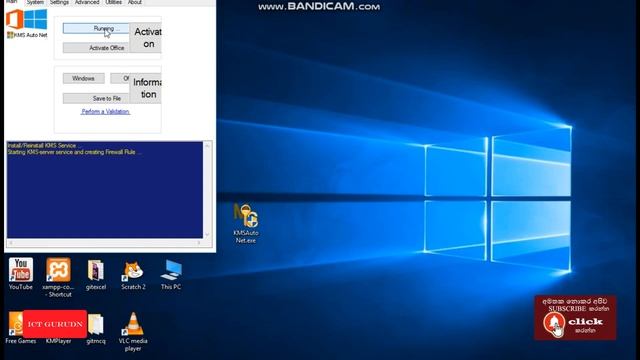Select This PC desktop icon
640x360 pixels.
point(171,275)
